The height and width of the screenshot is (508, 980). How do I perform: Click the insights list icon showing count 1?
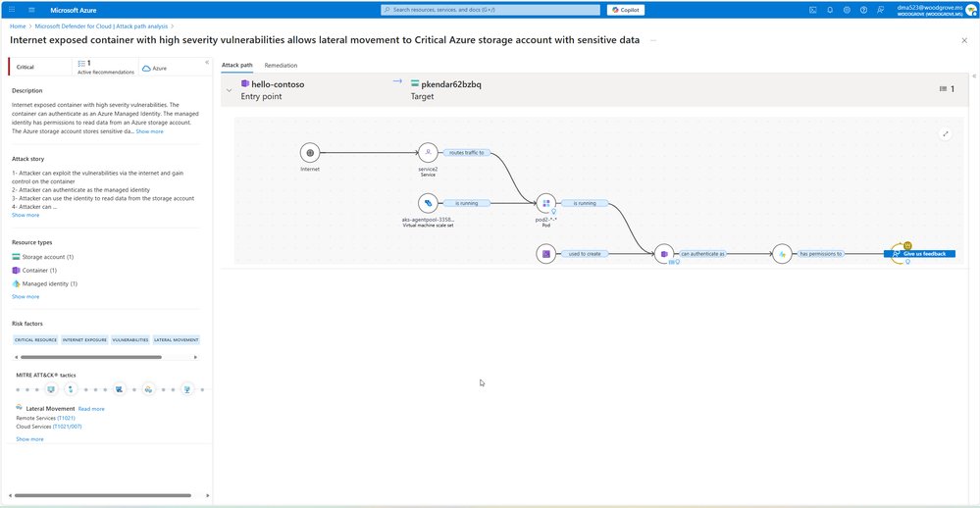[943, 88]
